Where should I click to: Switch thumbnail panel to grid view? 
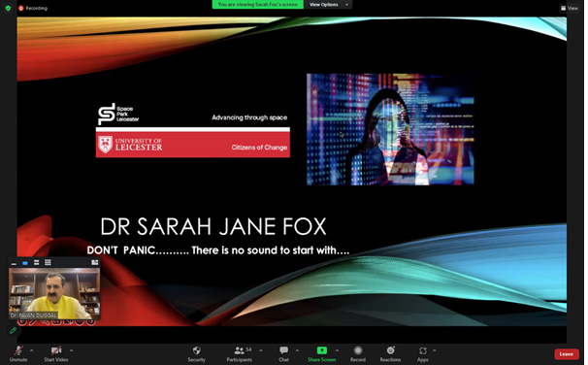pyautogui.click(x=48, y=263)
